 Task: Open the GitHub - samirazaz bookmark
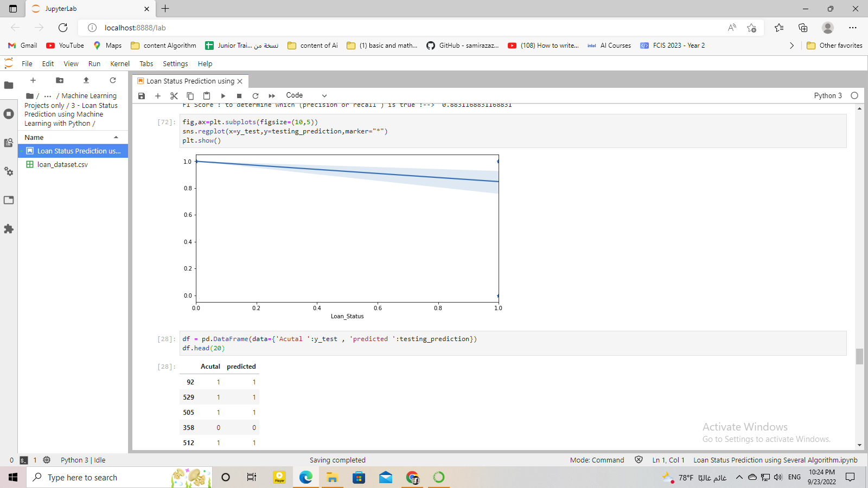[x=462, y=46]
